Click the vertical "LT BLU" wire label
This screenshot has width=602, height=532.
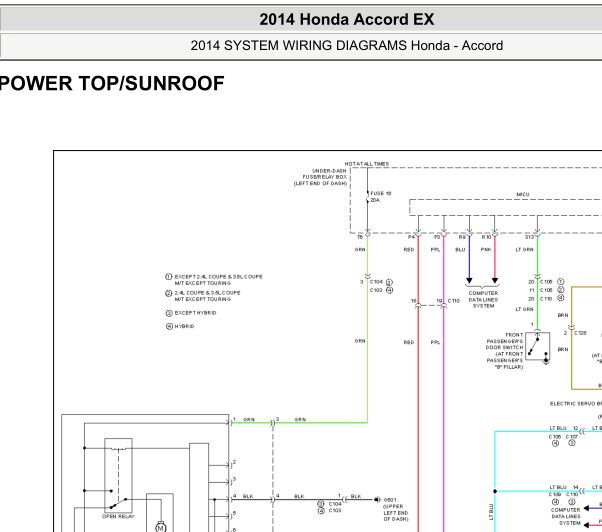pyautogui.click(x=491, y=512)
